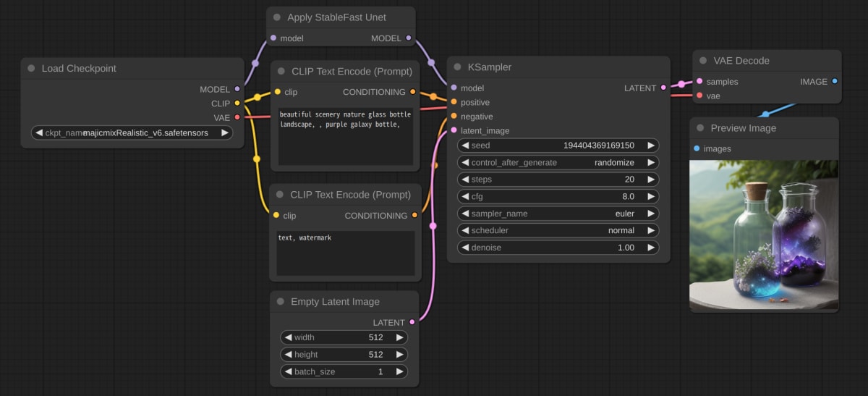Click the negative prompt text box with 'text, watermark'
Image resolution: width=868 pixels, height=396 pixels.
(x=346, y=253)
